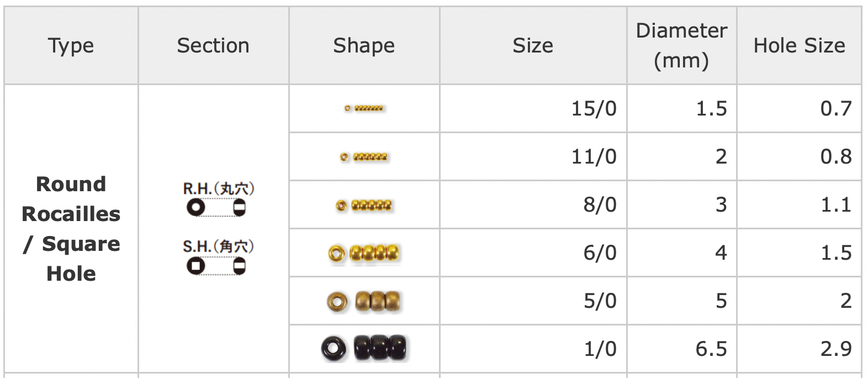Click the black 1/0 bead image
Image resolution: width=868 pixels, height=378 pixels.
tap(364, 348)
